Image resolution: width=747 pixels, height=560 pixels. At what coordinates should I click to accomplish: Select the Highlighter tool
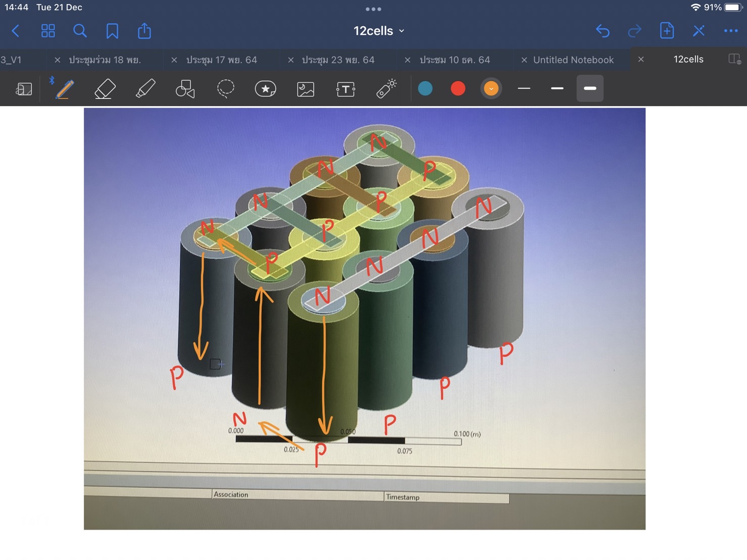(x=145, y=89)
